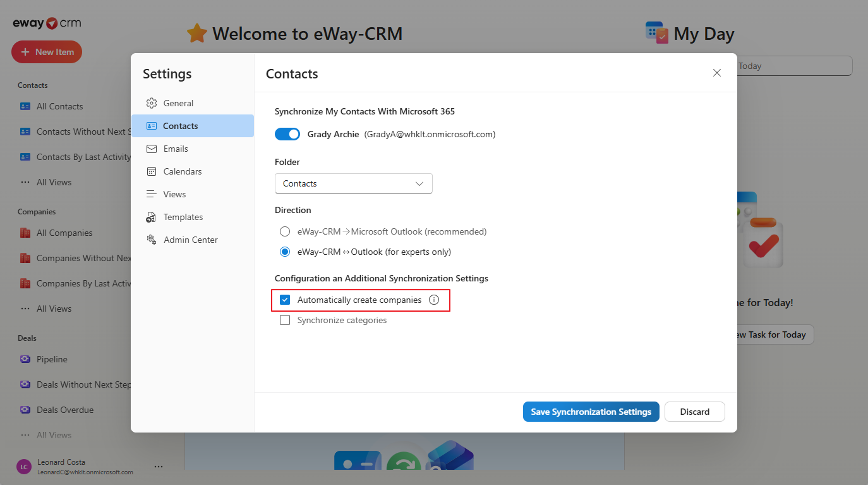Click the info icon beside Automatically create companies
868x485 pixels.
(434, 300)
